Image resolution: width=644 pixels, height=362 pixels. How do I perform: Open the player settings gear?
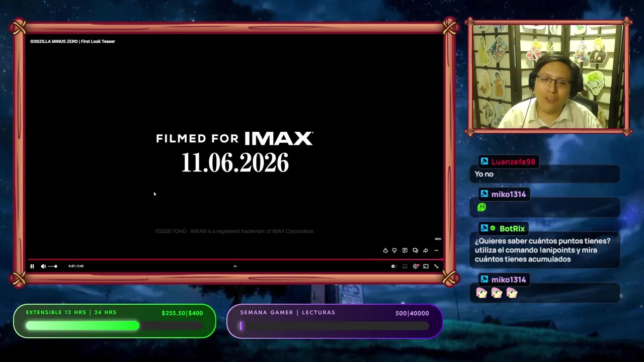[416, 266]
